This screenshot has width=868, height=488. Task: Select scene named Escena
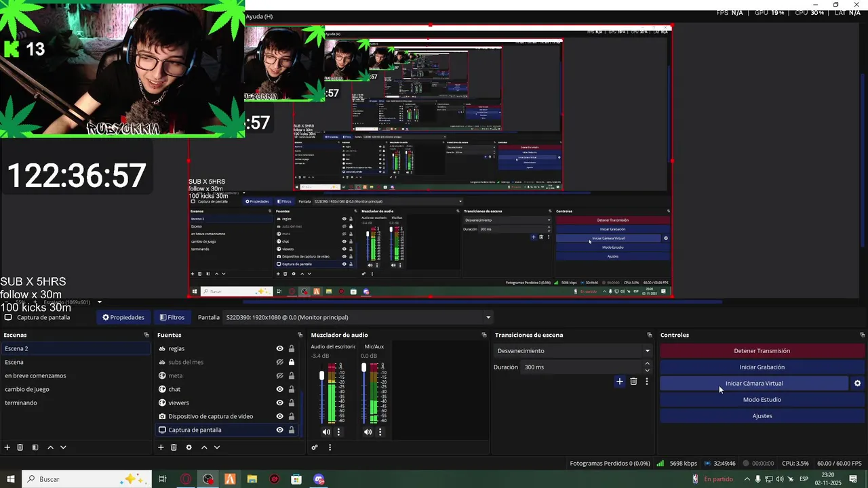(75, 362)
